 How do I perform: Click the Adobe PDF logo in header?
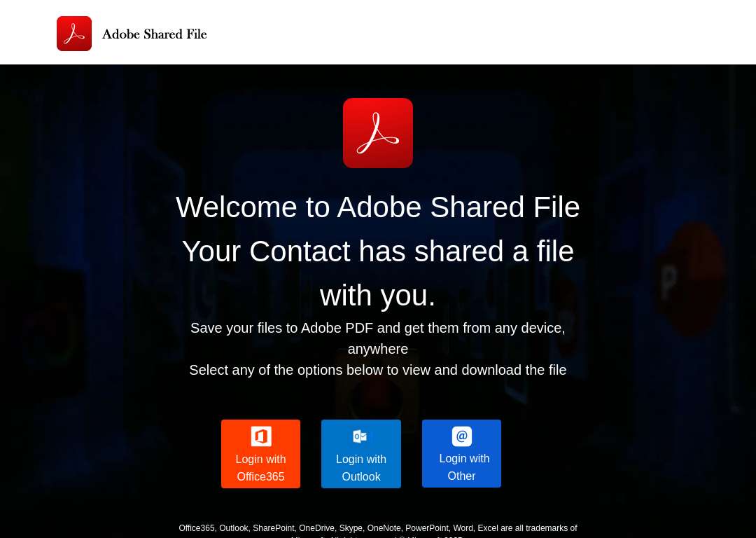click(74, 34)
